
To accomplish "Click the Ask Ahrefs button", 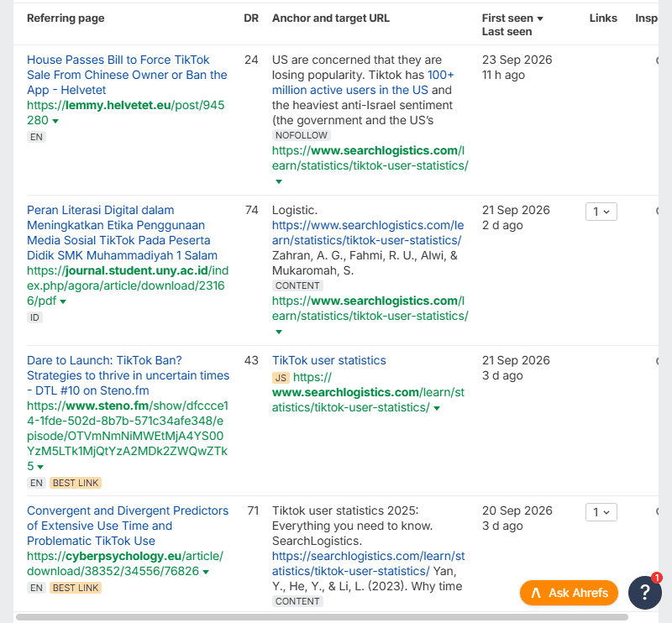I will pos(569,593).
